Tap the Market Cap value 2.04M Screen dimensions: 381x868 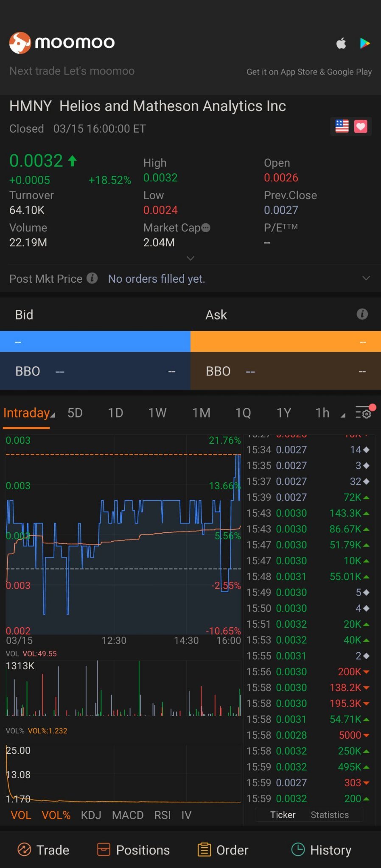[159, 242]
